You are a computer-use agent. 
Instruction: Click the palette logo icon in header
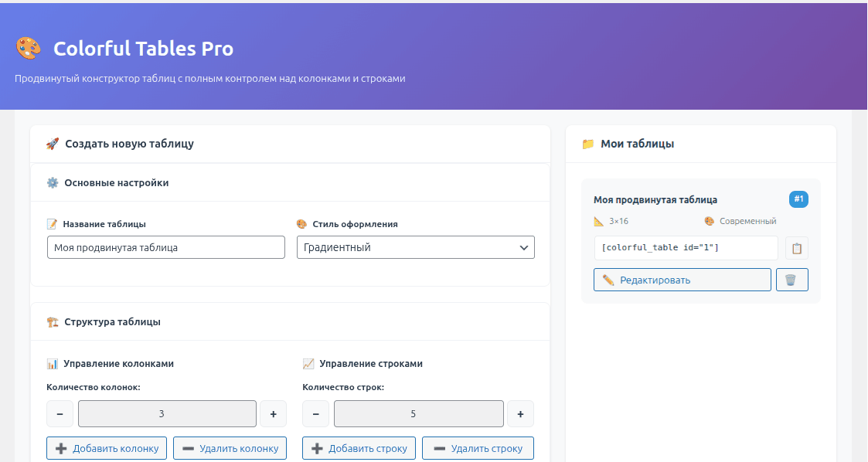28,49
